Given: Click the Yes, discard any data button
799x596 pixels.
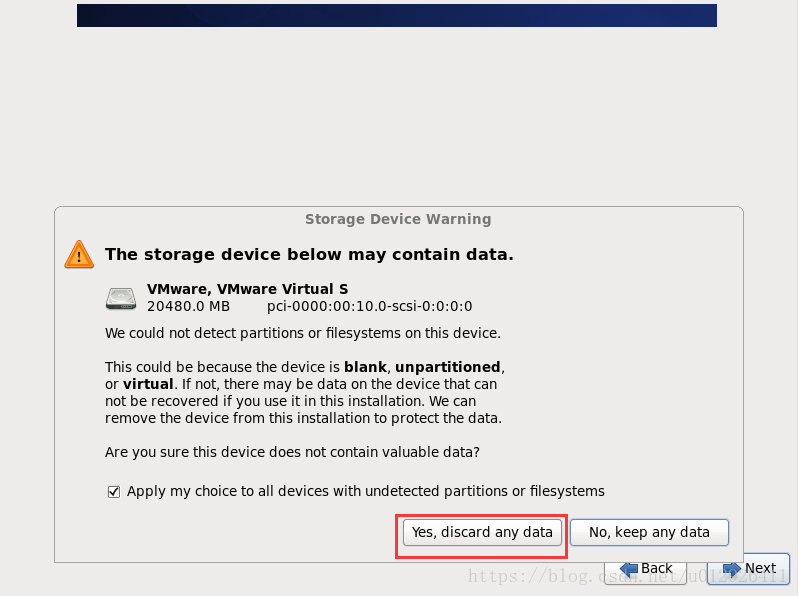Looking at the screenshot, I should tap(482, 532).
